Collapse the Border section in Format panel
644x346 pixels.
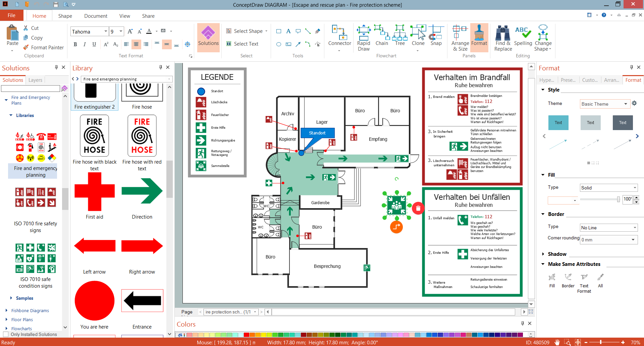point(543,214)
